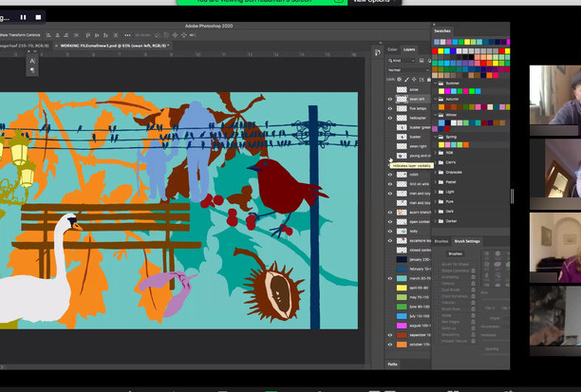Select the january layer thumbnail
The image size is (581, 392).
[x=402, y=259]
